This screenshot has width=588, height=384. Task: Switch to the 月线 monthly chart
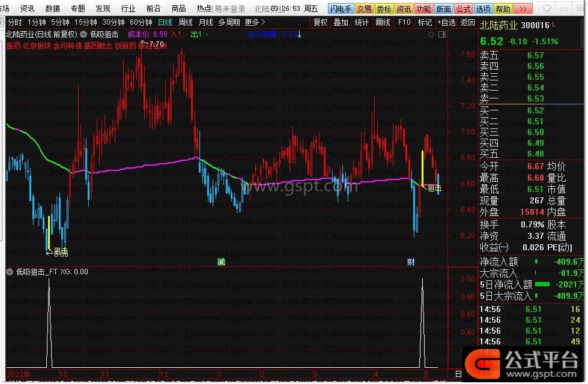pyautogui.click(x=205, y=22)
